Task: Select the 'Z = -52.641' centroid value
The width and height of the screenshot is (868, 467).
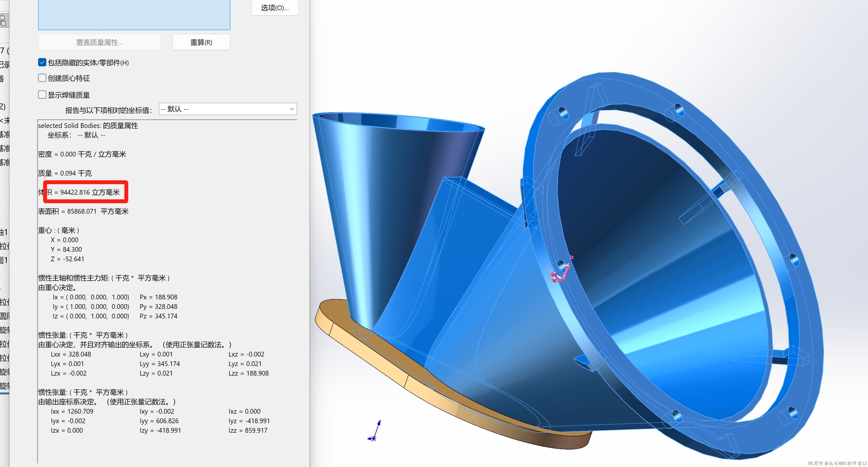Action: [x=67, y=259]
